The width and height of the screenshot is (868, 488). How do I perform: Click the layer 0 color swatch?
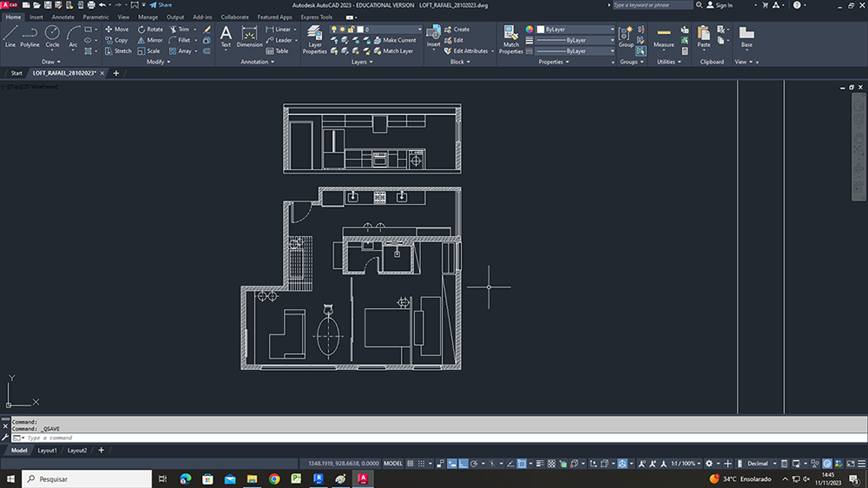(x=360, y=29)
